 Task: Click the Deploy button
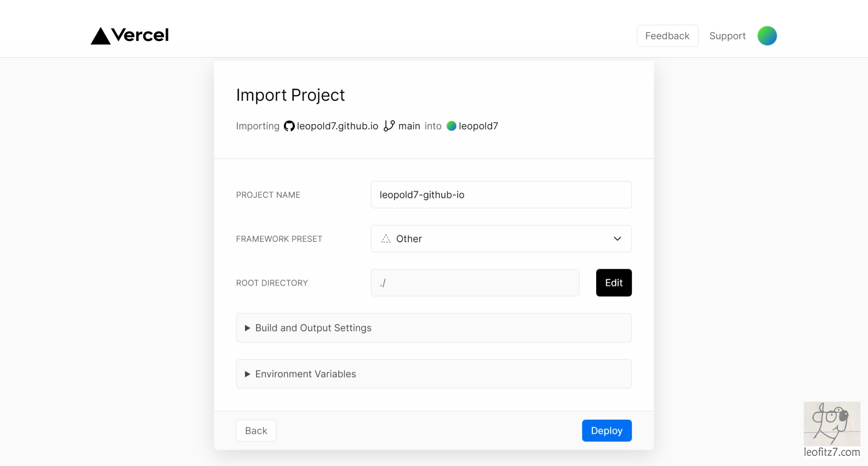point(606,430)
